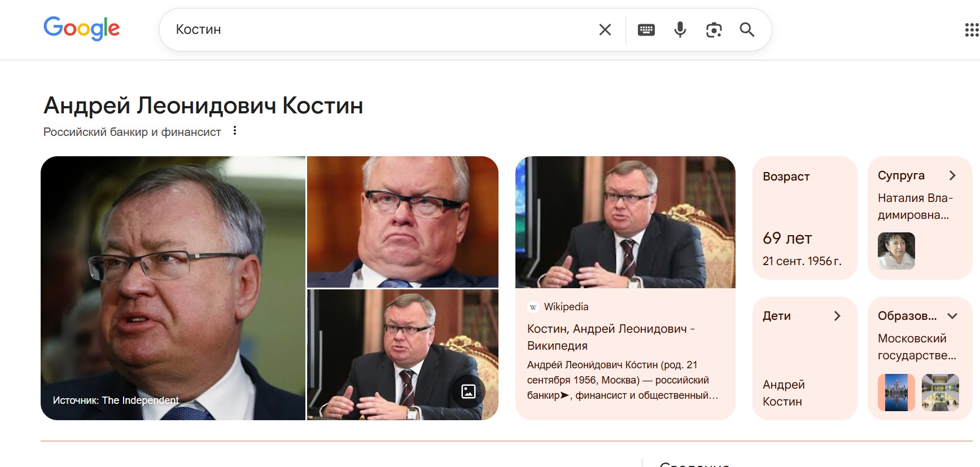Viewport: 980px width, 467px height.
Task: Select the spouse's small portrait thumbnail
Action: click(896, 251)
